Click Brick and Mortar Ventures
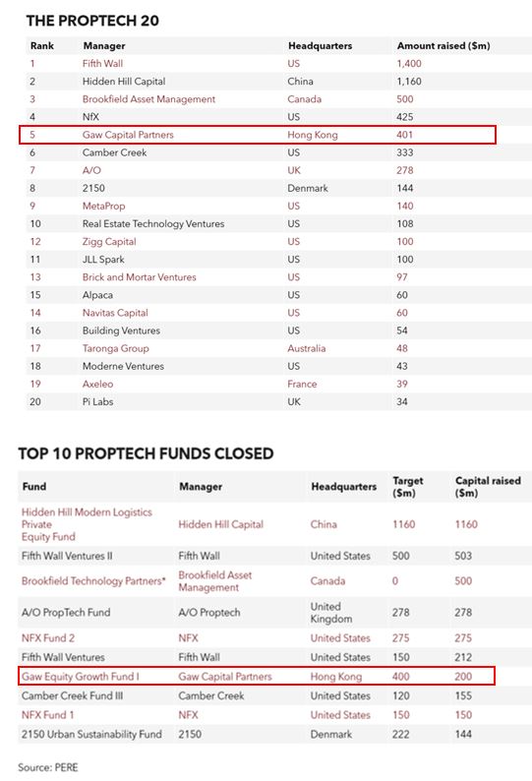 pos(140,277)
